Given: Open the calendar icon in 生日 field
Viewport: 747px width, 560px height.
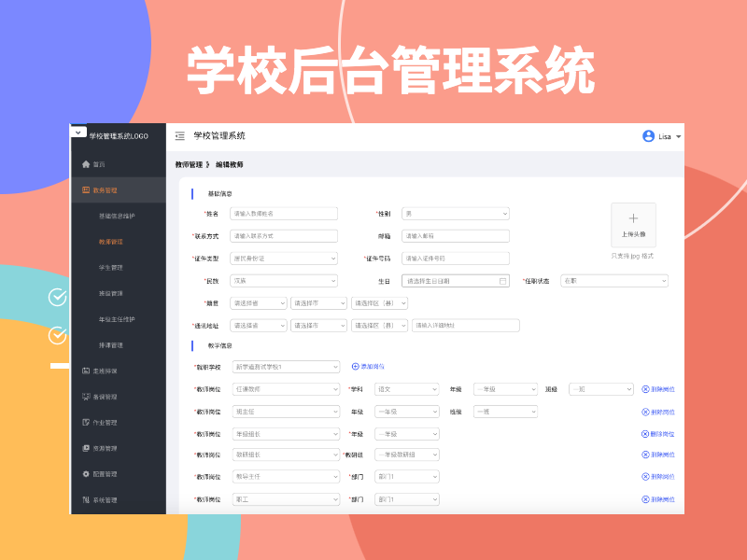Looking at the screenshot, I should click(x=502, y=282).
